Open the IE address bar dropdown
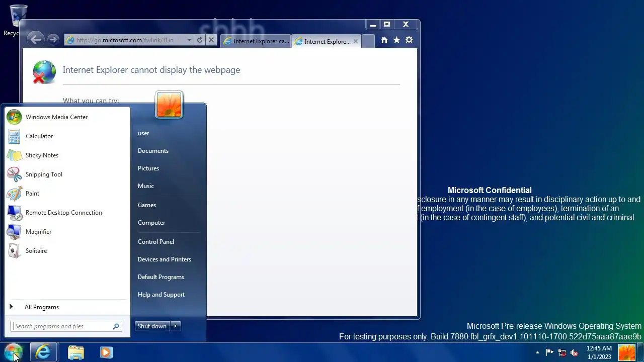644x362 pixels. pos(189,40)
